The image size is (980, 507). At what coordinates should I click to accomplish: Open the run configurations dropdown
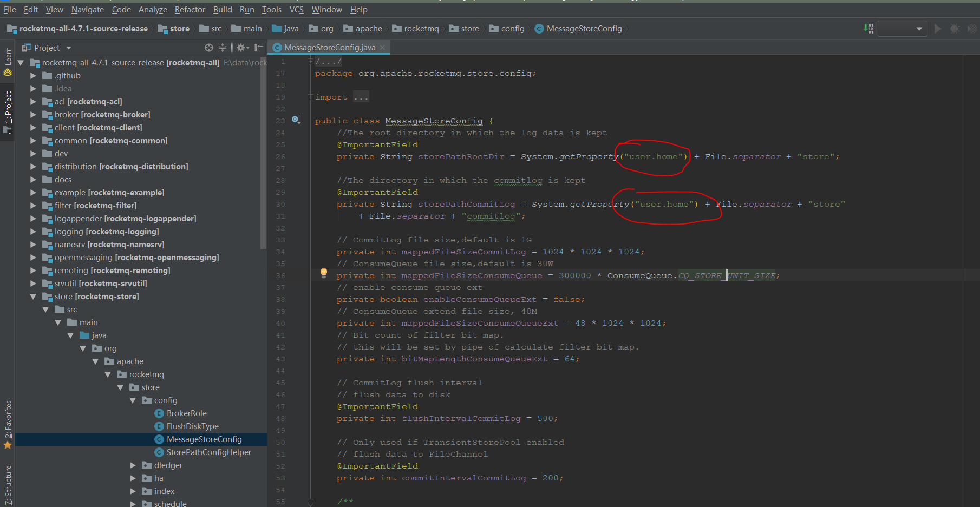click(902, 28)
